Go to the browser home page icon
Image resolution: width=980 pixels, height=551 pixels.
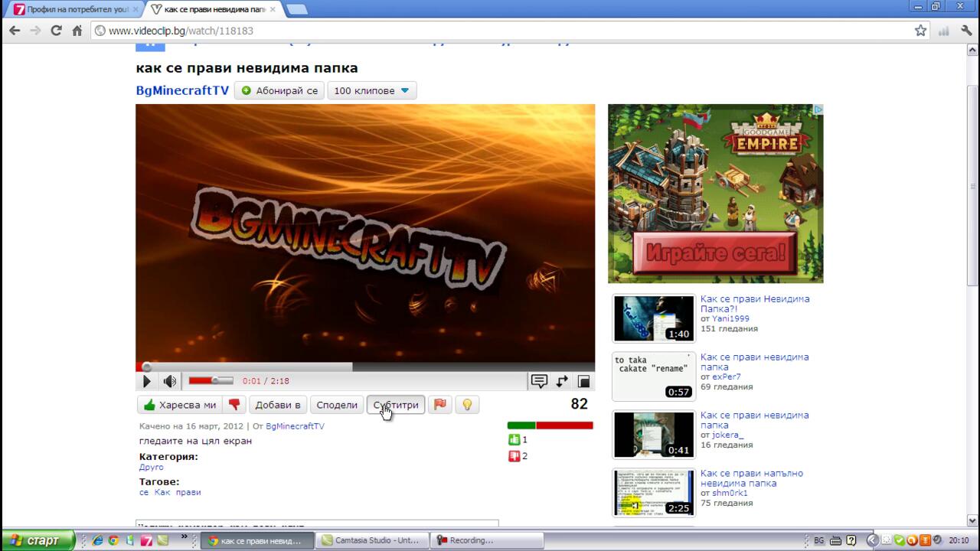pos(77,31)
